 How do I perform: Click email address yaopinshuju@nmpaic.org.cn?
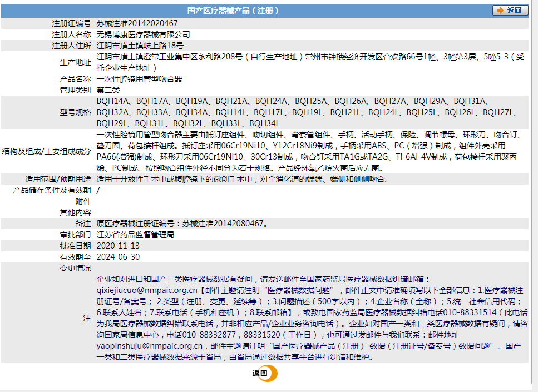click(150, 346)
